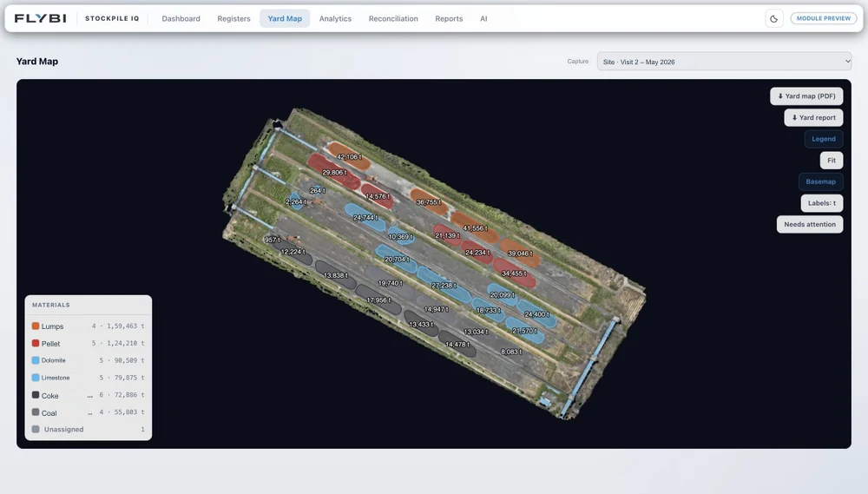Open the AI tab
The width and height of the screenshot is (868, 494).
(x=483, y=18)
